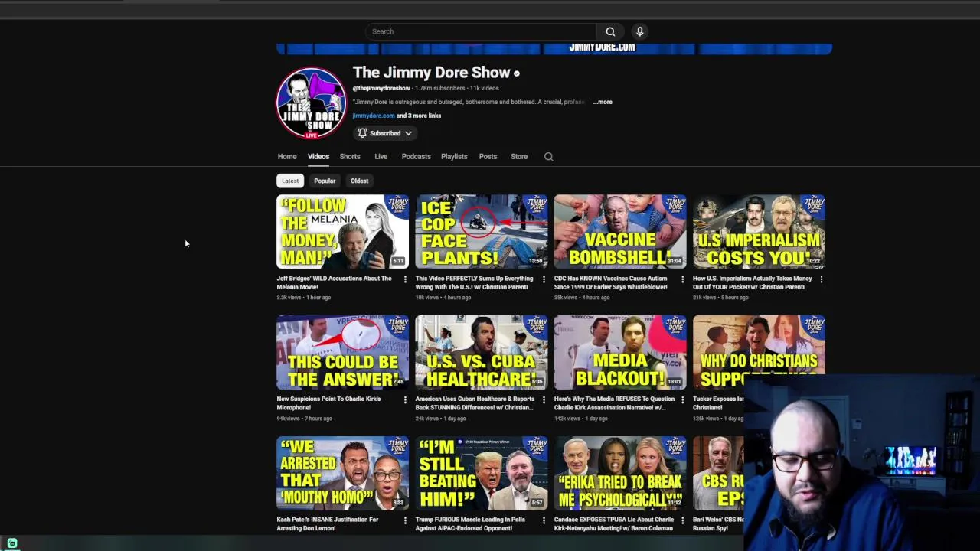Select the Videos tab
The width and height of the screenshot is (980, 551).
coord(318,157)
